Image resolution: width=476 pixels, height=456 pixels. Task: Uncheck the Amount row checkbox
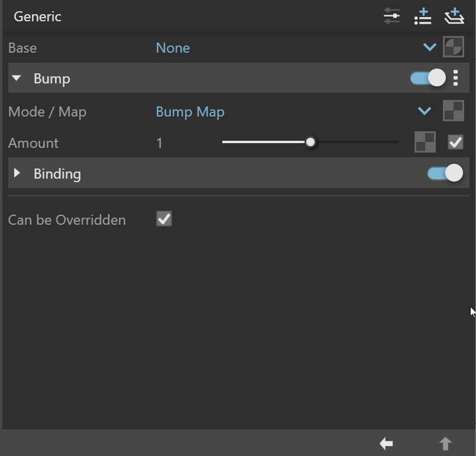(455, 142)
